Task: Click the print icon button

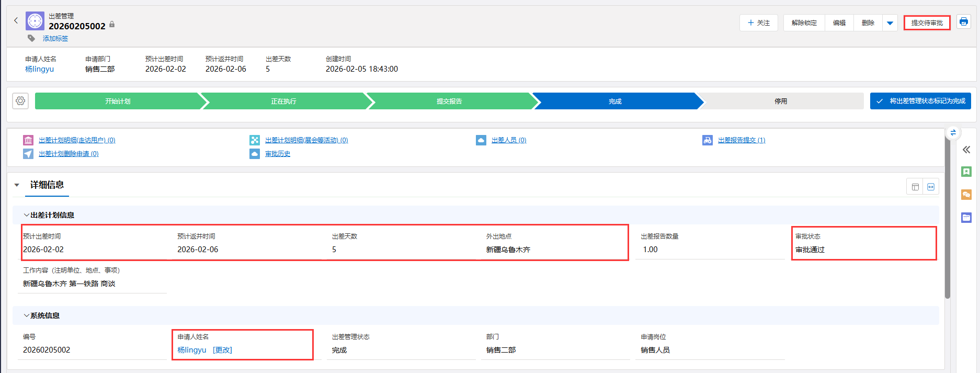Action: coord(963,22)
